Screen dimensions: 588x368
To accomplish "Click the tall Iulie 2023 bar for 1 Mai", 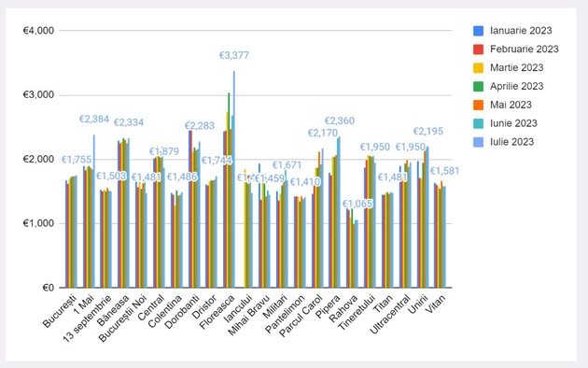I will tap(94, 211).
